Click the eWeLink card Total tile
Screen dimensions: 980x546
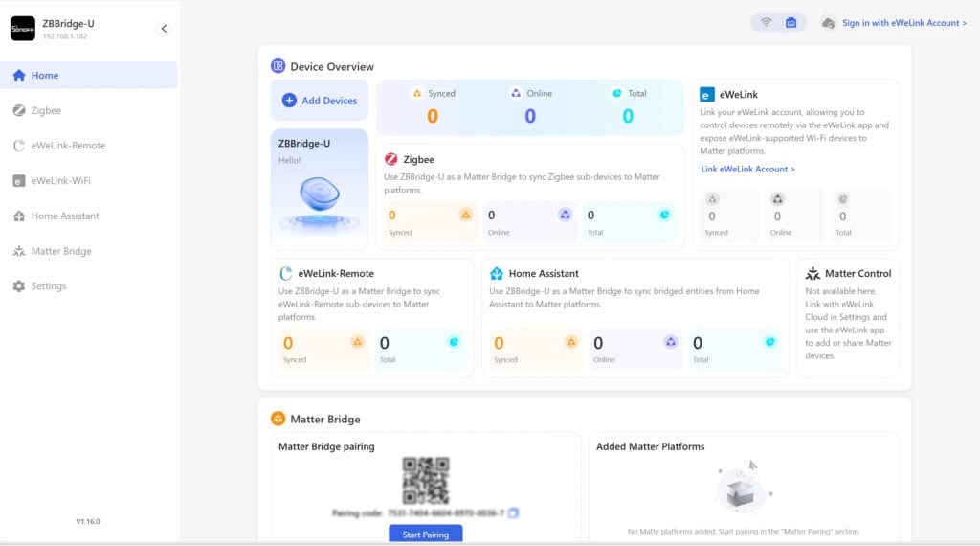pyautogui.click(x=859, y=216)
